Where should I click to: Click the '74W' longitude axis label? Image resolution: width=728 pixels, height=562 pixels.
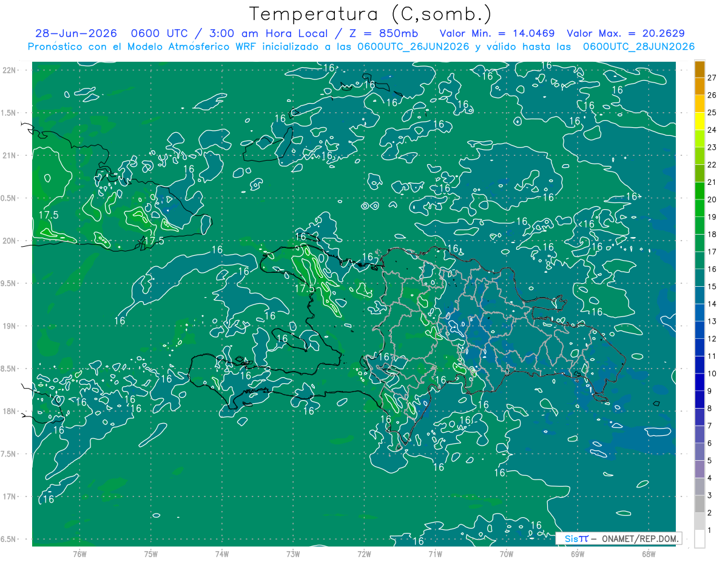(222, 554)
